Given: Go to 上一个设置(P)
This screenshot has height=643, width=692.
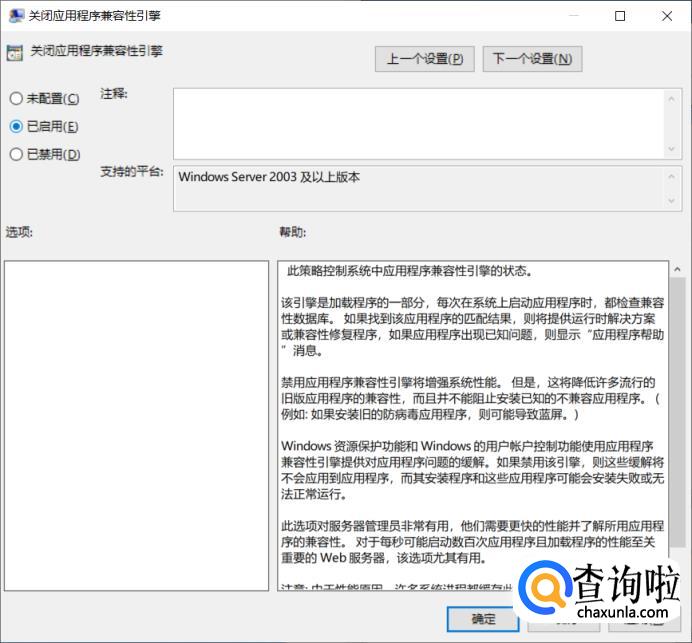Looking at the screenshot, I should click(425, 59).
